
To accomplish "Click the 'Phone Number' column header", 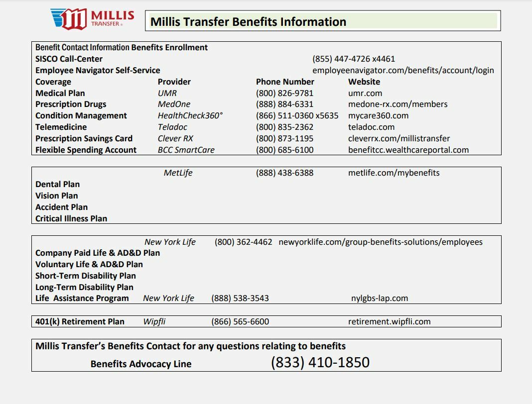I will coord(285,82).
